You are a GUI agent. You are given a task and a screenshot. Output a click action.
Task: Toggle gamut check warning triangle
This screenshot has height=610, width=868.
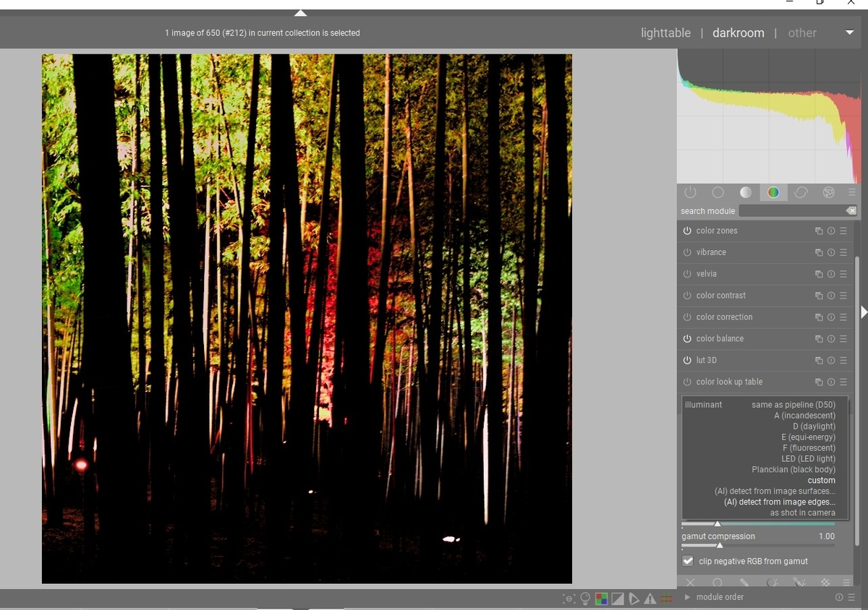click(650, 598)
